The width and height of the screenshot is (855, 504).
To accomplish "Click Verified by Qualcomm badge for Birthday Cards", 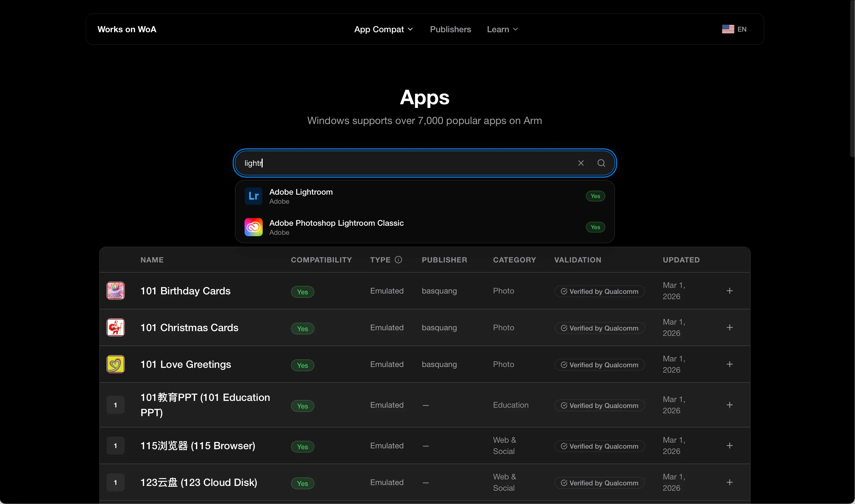I will coord(599,291).
